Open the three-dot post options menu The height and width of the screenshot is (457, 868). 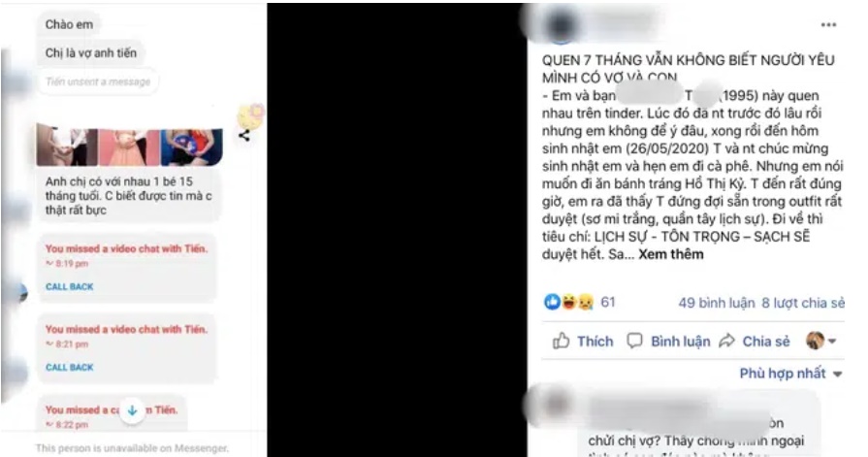(x=828, y=25)
